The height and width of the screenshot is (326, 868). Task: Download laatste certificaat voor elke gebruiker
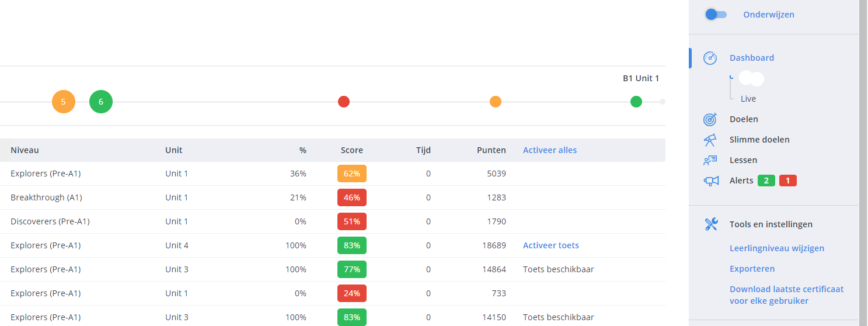pyautogui.click(x=786, y=295)
